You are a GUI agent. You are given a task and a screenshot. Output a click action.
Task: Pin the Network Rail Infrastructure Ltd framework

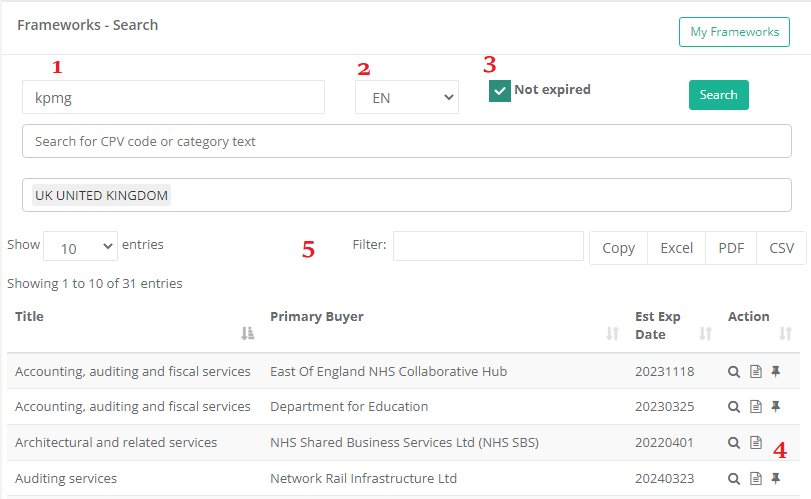pyautogui.click(x=776, y=479)
